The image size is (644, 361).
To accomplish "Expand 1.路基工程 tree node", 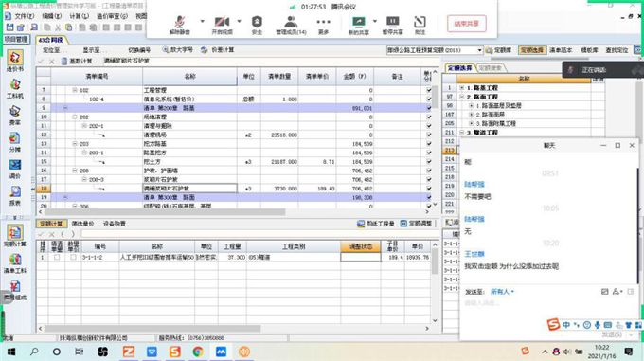I will [462, 88].
